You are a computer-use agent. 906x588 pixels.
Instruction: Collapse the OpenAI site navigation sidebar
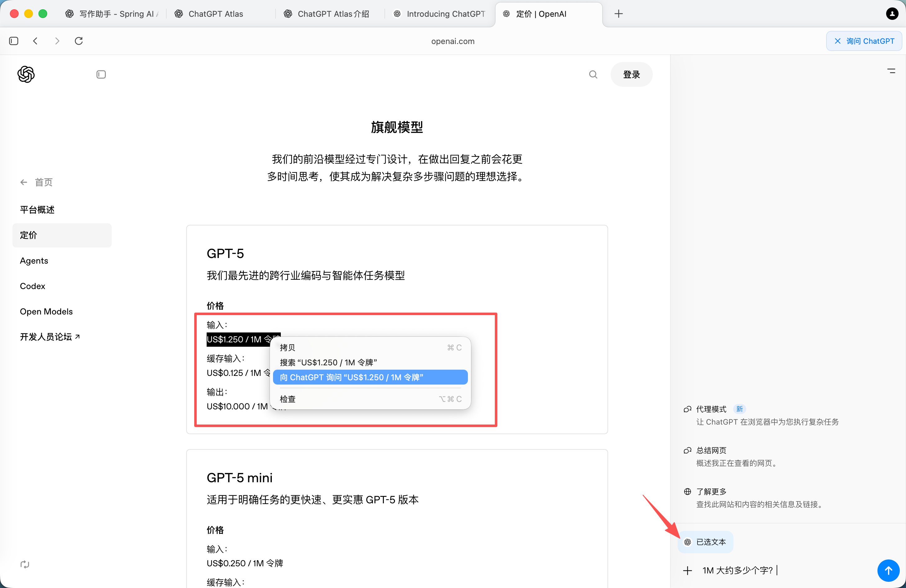[101, 74]
